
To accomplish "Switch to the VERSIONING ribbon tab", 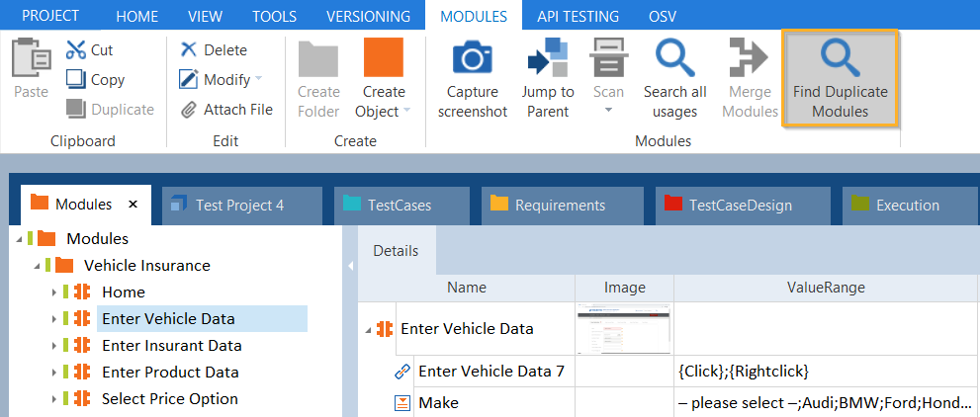I will click(368, 16).
